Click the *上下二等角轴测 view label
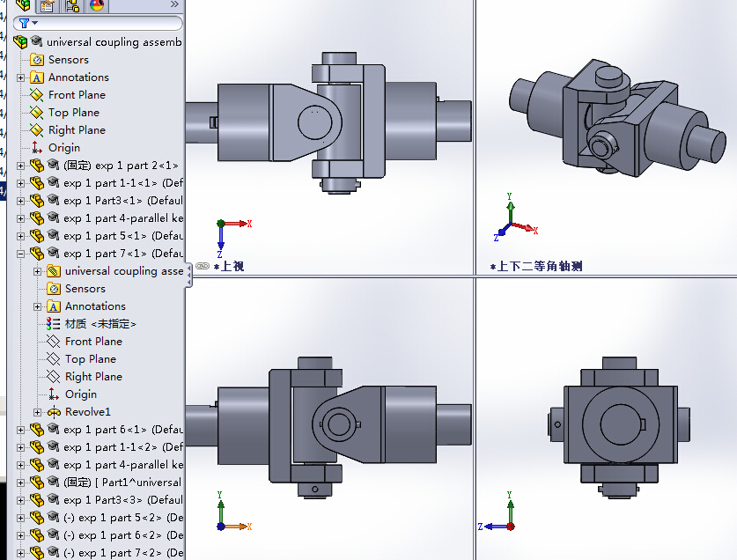The image size is (737, 560). click(x=536, y=267)
